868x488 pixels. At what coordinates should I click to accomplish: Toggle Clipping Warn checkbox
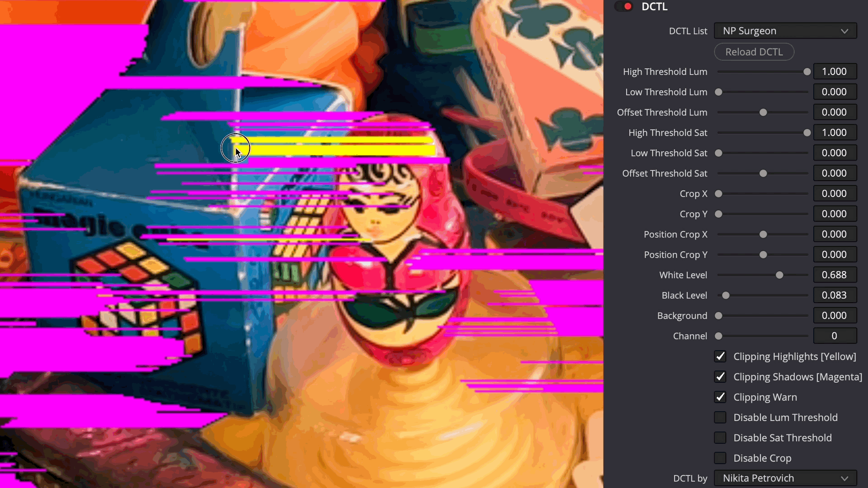click(721, 397)
